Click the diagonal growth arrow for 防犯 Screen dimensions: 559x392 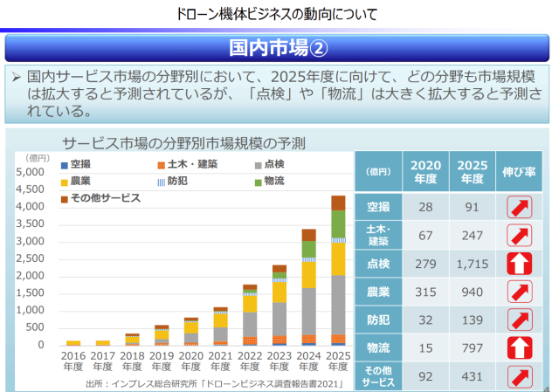(x=520, y=320)
